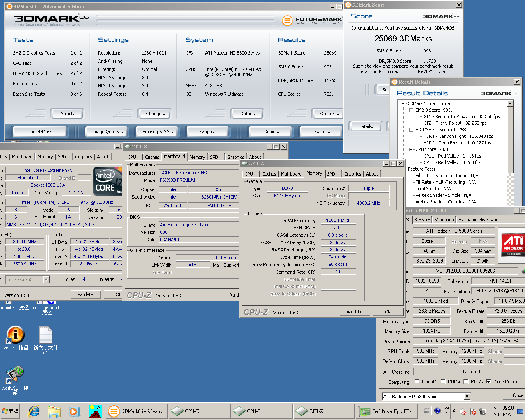Click the volcano icon pinned on taskbar
This screenshot has height=420, width=525.
95,411
